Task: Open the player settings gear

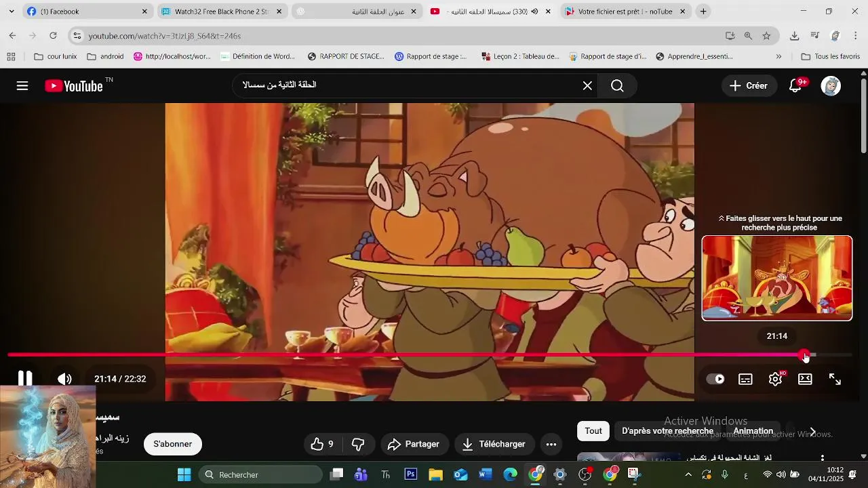Action: (x=776, y=379)
